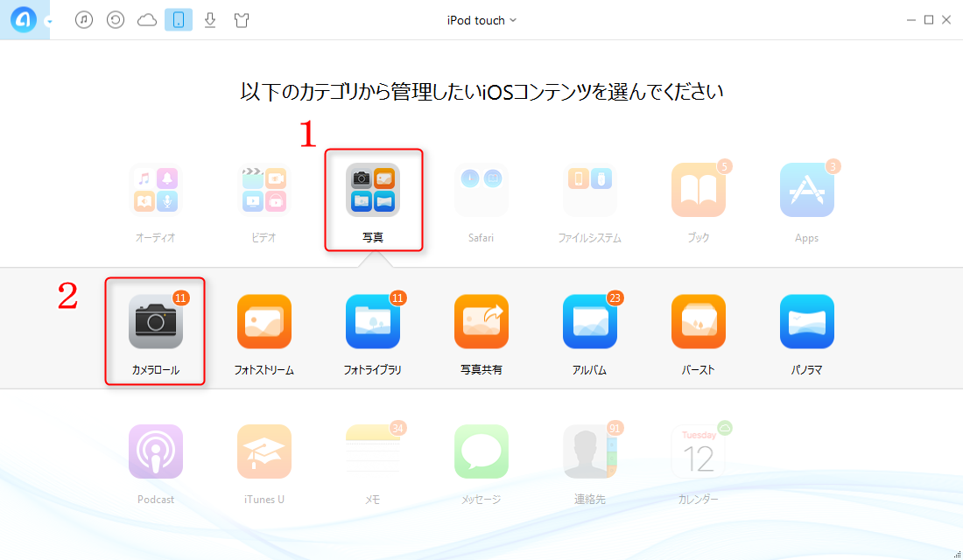Image resolution: width=963 pixels, height=560 pixels.
Task: Close the AnyTrans window
Action: (946, 20)
